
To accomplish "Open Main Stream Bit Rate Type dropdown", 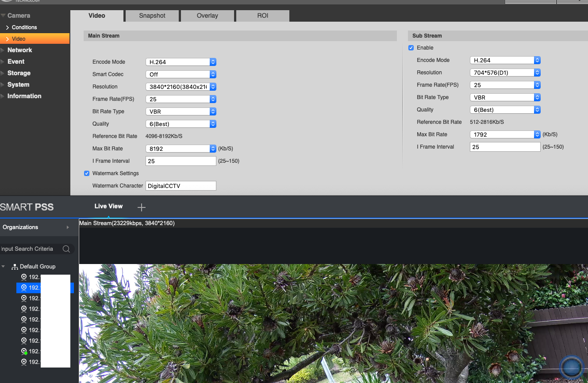I will 181,111.
